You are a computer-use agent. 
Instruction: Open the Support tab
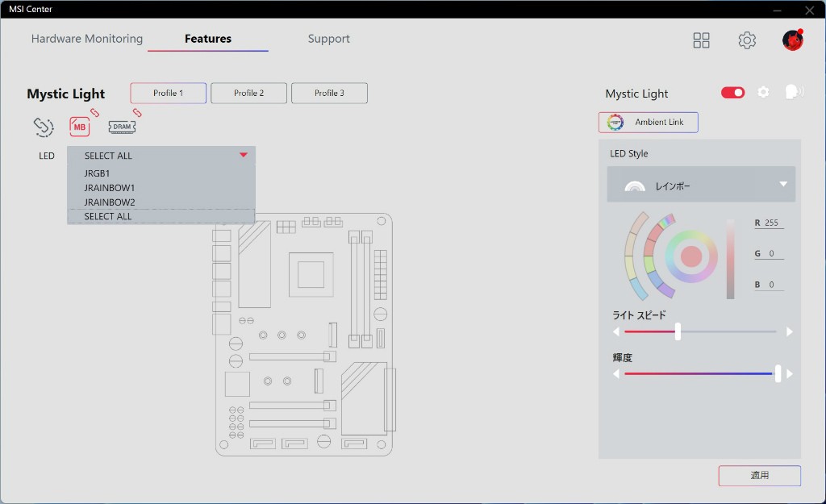pyautogui.click(x=328, y=39)
